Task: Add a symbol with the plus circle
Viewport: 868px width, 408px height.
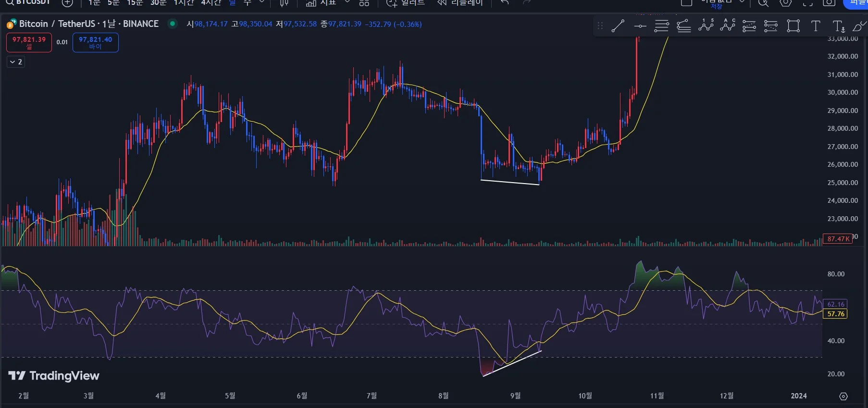Action: coord(67,3)
